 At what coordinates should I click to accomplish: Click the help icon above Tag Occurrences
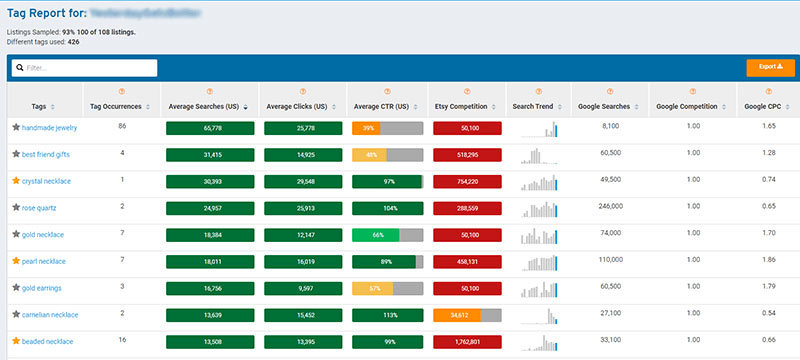pos(121,92)
